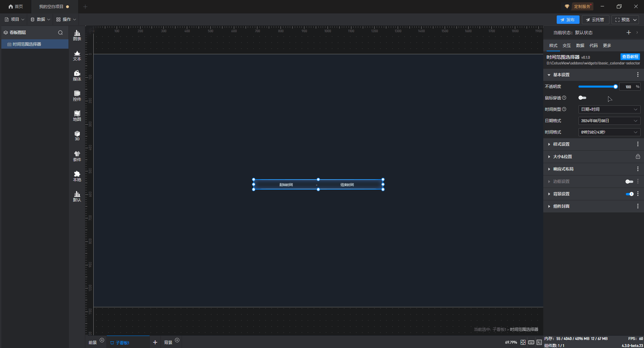Open the 查看教程 tutorial link

(630, 57)
